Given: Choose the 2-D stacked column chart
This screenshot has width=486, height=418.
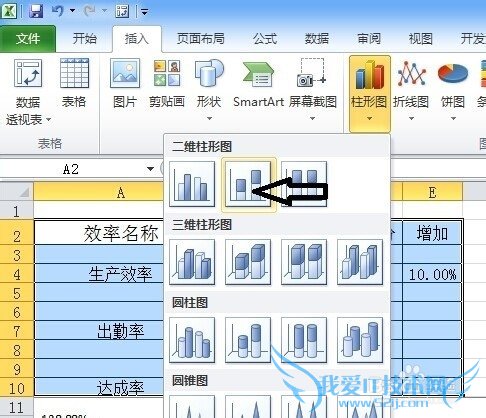Looking at the screenshot, I should [248, 184].
